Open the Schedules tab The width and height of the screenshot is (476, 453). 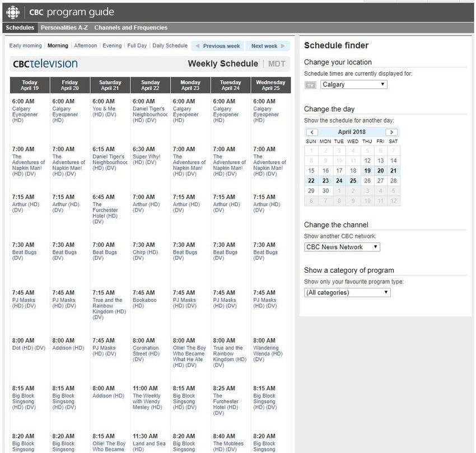pyautogui.click(x=20, y=27)
